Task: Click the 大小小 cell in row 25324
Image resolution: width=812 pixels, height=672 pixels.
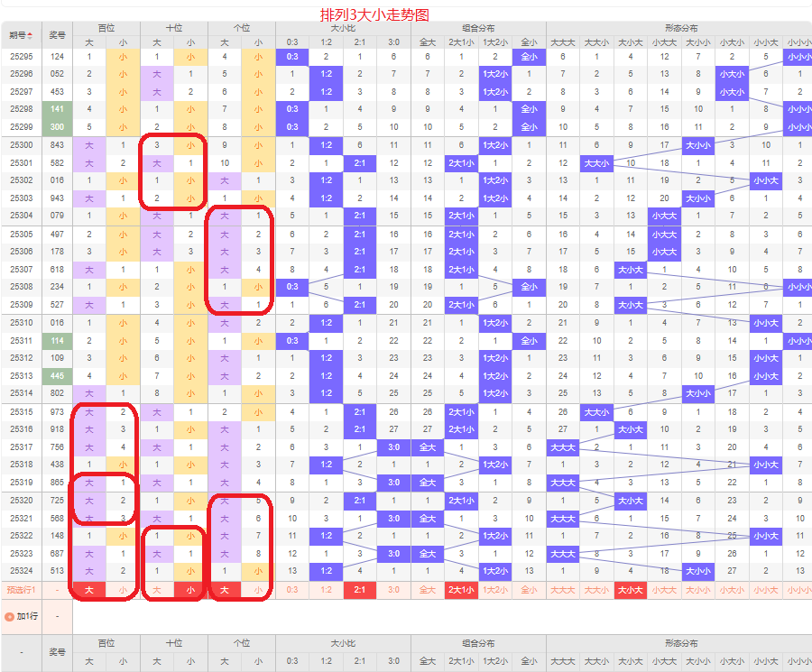Action: click(x=698, y=571)
